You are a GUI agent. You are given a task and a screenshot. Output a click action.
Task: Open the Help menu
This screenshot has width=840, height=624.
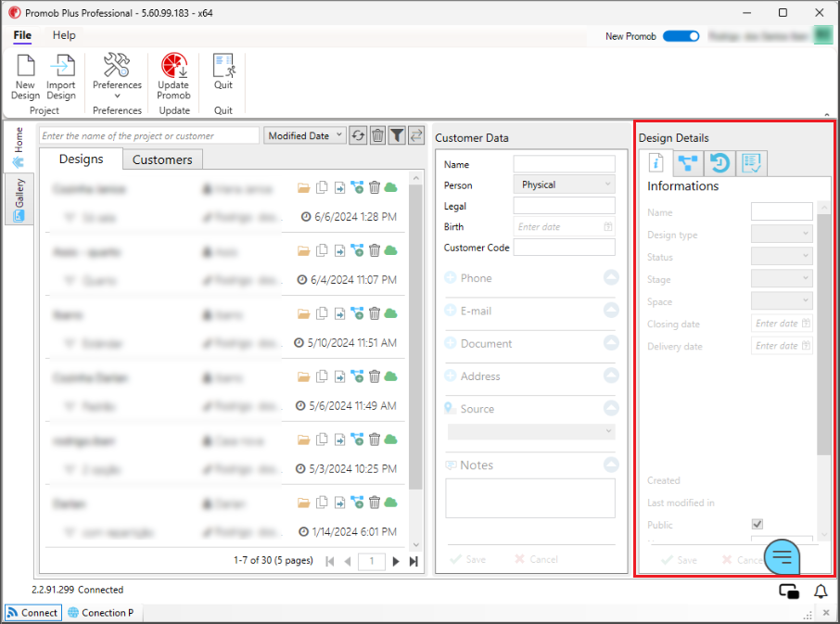click(64, 35)
